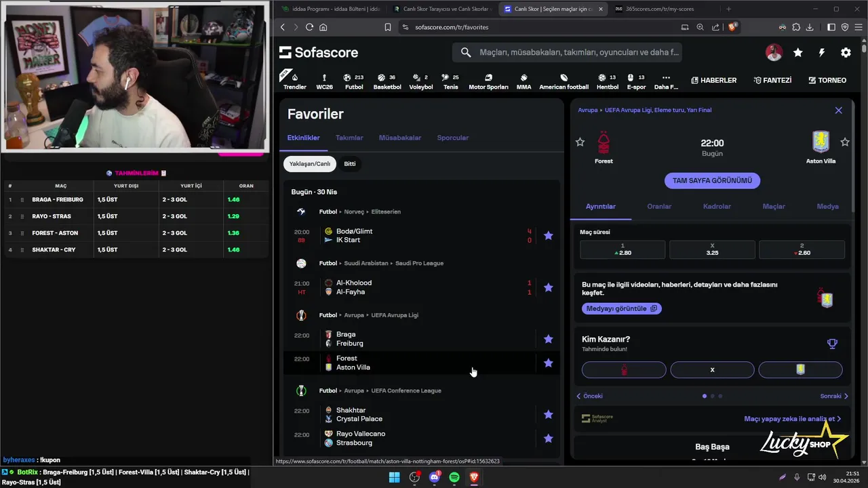Select away win odds 2.60
Screen dimensions: 868x488
(x=802, y=249)
